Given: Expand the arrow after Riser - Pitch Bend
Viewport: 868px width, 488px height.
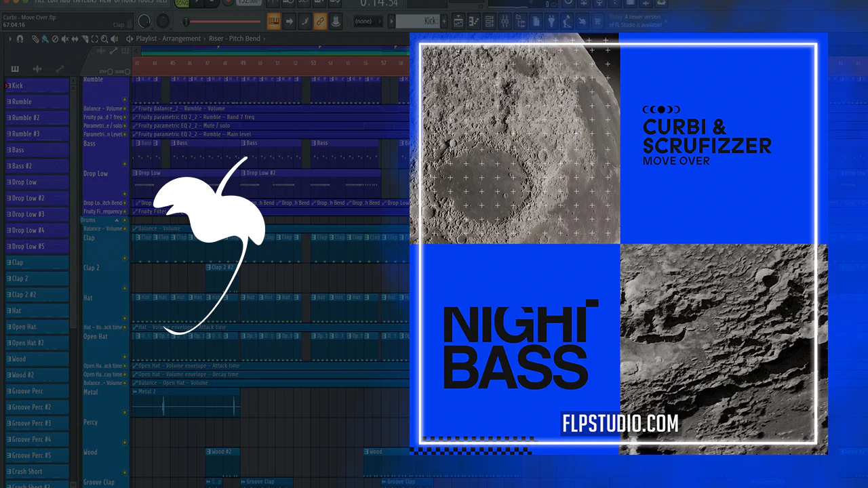Looking at the screenshot, I should (x=264, y=39).
